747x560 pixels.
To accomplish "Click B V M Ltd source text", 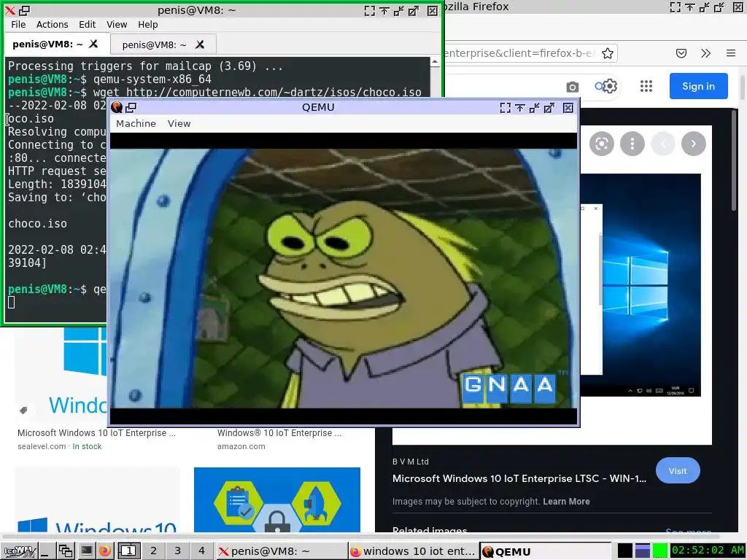I will tap(410, 462).
